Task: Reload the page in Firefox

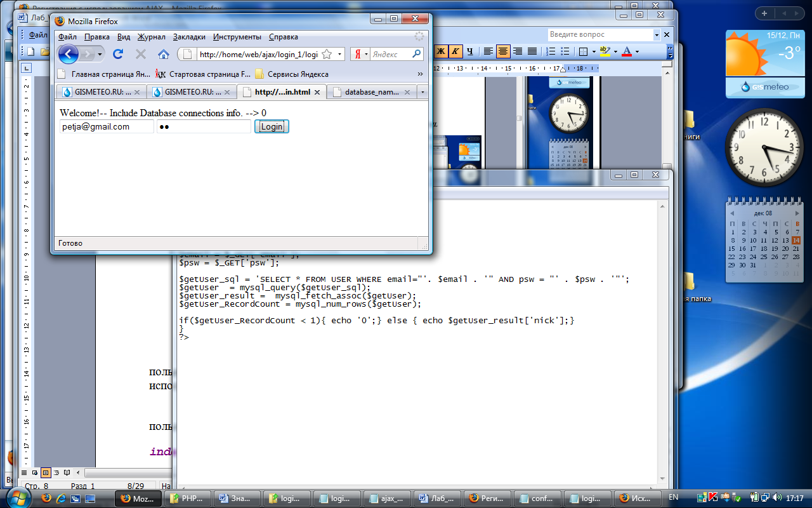Action: coord(117,55)
